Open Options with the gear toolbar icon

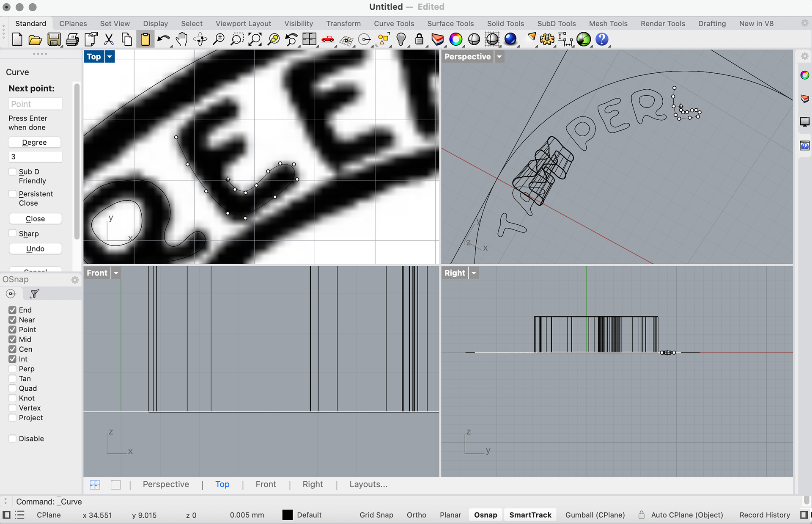[547, 39]
